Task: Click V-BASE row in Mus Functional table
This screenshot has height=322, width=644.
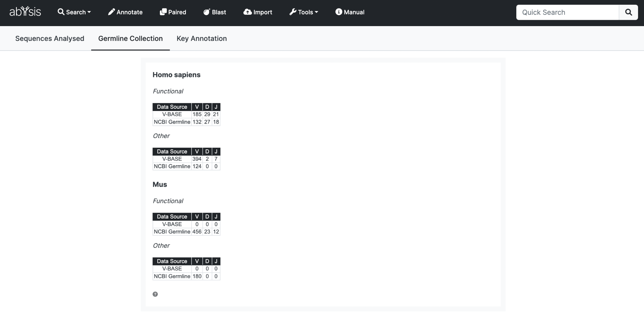Action: (186, 224)
